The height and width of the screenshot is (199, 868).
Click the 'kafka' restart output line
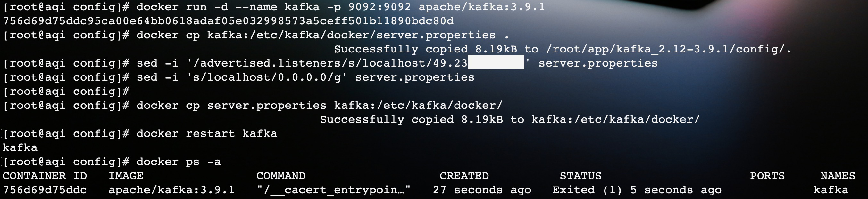(20, 148)
